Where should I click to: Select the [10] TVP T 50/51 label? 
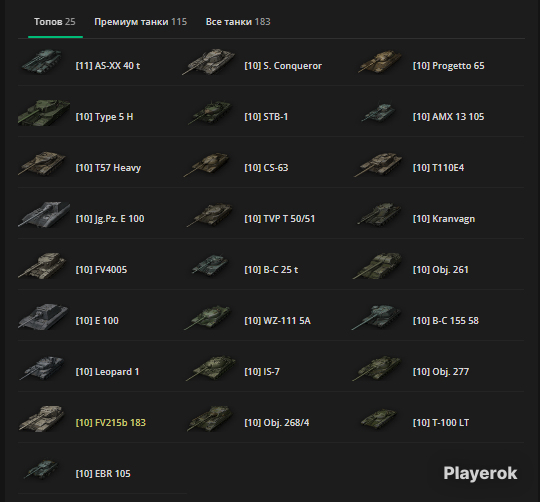point(280,219)
